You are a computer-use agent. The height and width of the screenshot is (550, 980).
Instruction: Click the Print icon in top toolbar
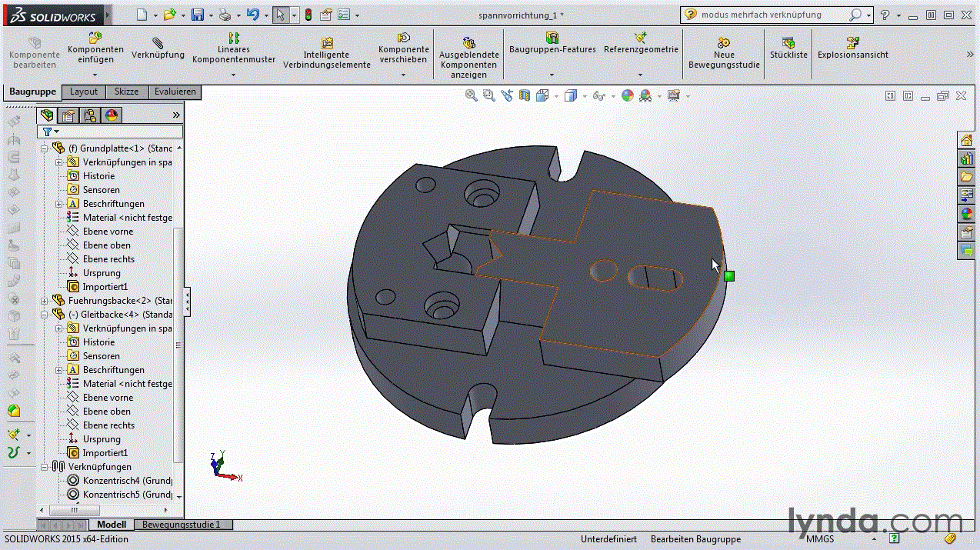(x=224, y=15)
